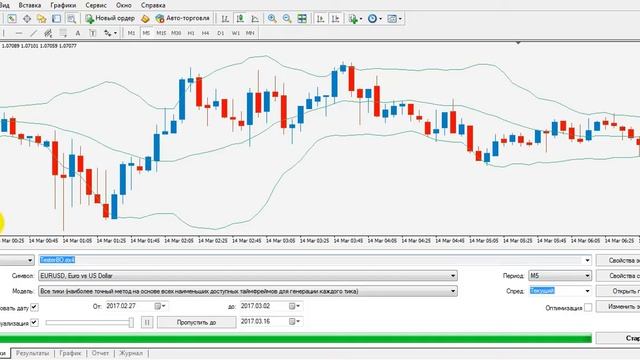Switch timeframe to M5
The height and width of the screenshot is (360, 640).
pos(146,33)
